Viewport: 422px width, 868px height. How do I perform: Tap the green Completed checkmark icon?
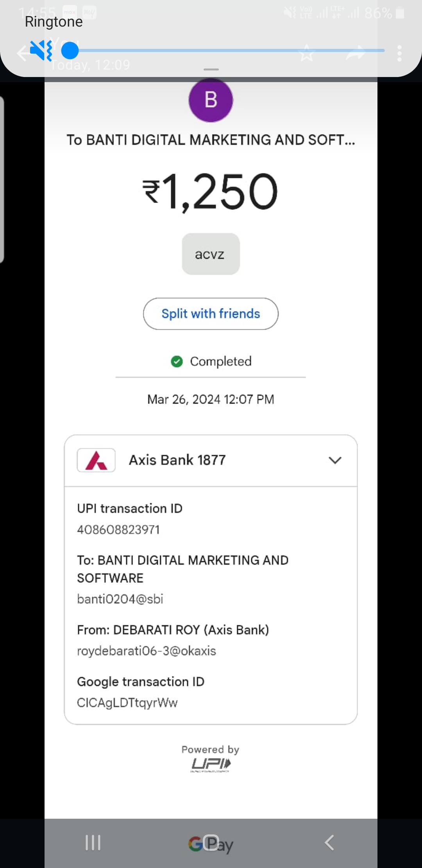click(x=177, y=362)
